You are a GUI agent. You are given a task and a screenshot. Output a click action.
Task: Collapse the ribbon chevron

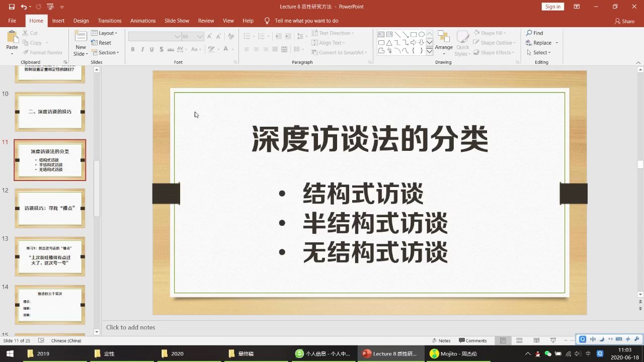tap(639, 62)
